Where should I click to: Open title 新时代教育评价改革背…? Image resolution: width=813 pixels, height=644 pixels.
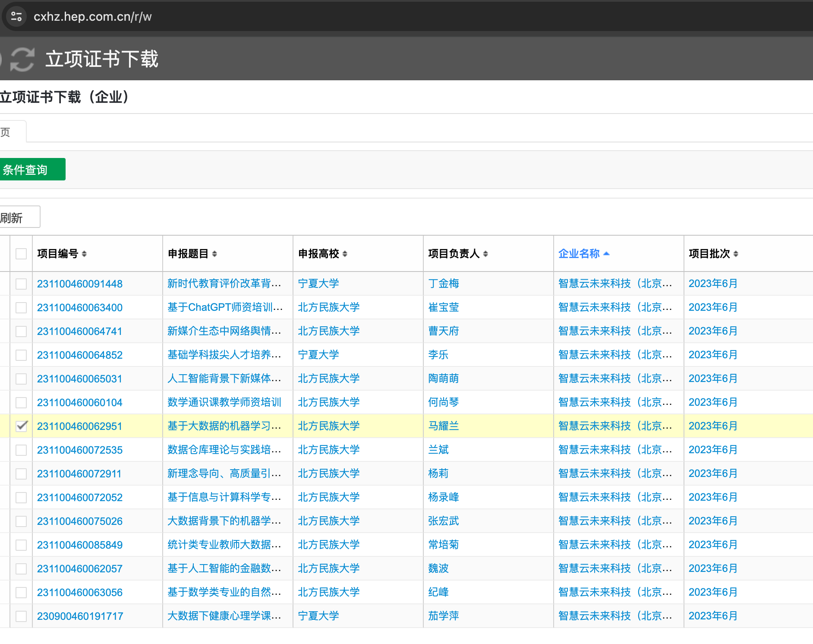[224, 284]
